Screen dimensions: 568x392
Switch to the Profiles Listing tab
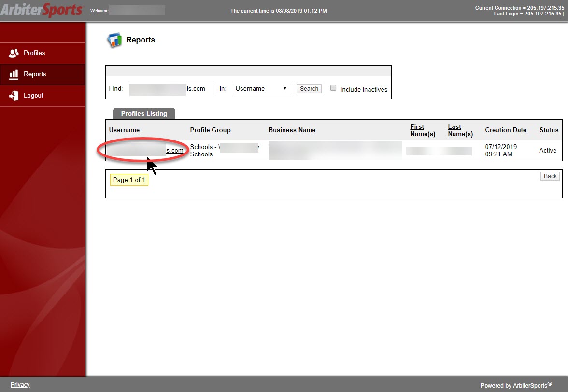tap(144, 113)
